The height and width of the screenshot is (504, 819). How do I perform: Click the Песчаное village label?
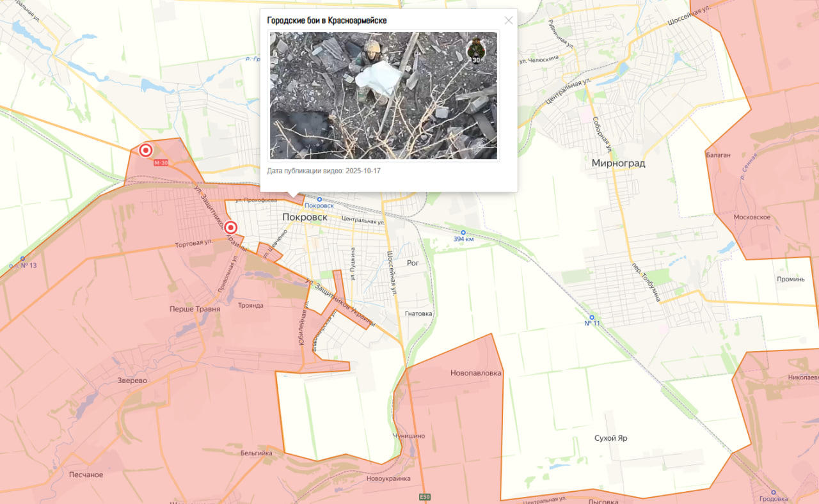[86, 475]
